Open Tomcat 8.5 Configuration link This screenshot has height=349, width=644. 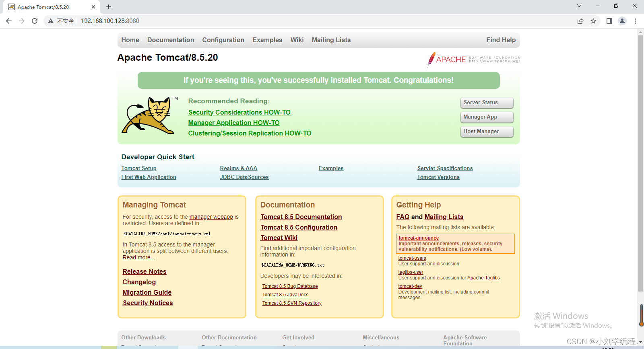tap(299, 228)
